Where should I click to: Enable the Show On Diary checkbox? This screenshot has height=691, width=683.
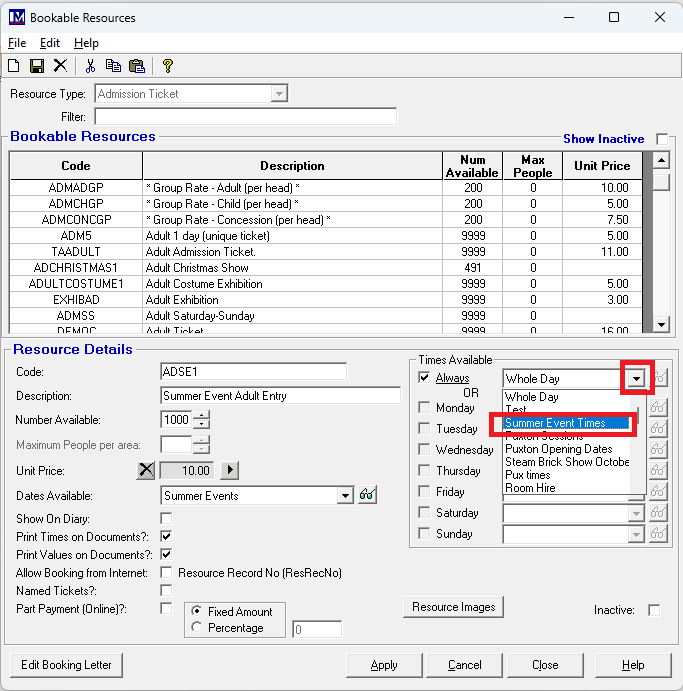point(166,518)
